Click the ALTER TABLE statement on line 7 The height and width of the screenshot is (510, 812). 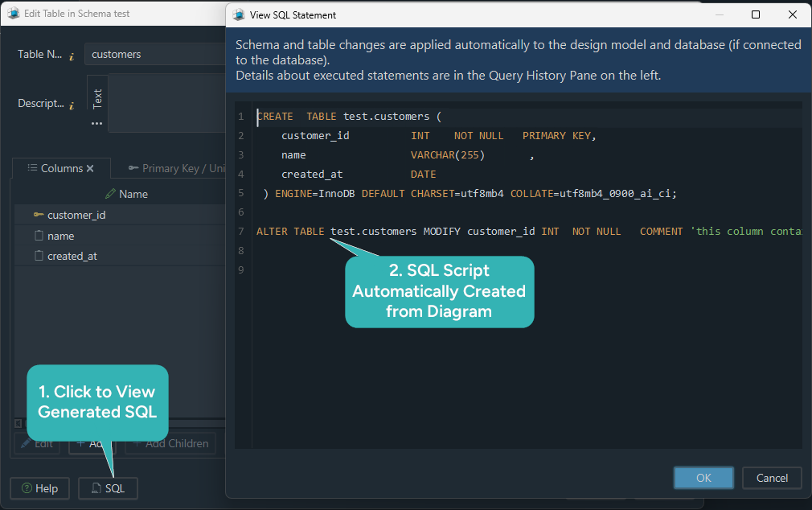pos(527,231)
